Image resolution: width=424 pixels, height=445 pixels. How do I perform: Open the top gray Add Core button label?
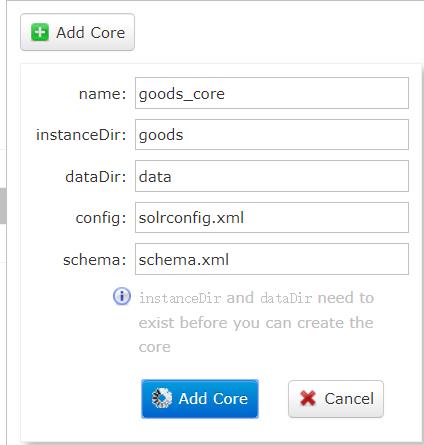point(91,33)
